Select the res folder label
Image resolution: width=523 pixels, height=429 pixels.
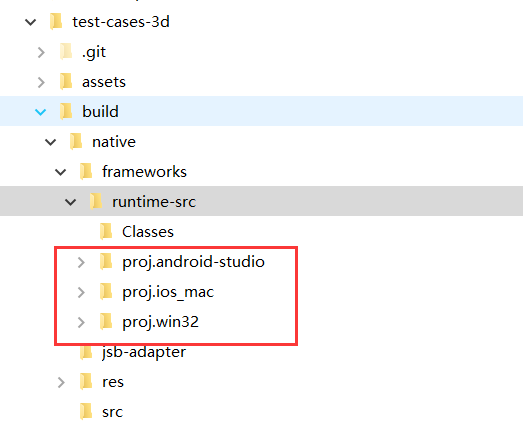113,382
